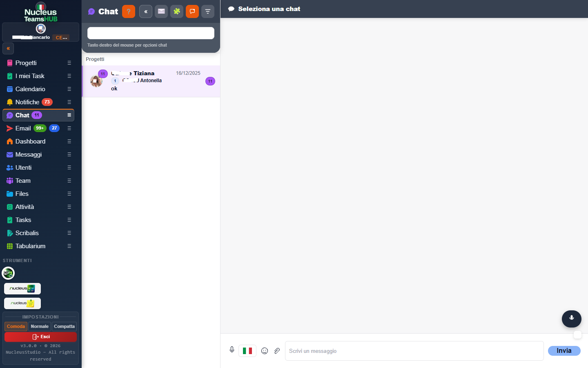Open the orange speech bubble chat icon
Viewport: 588px width, 368px height.
point(192,11)
